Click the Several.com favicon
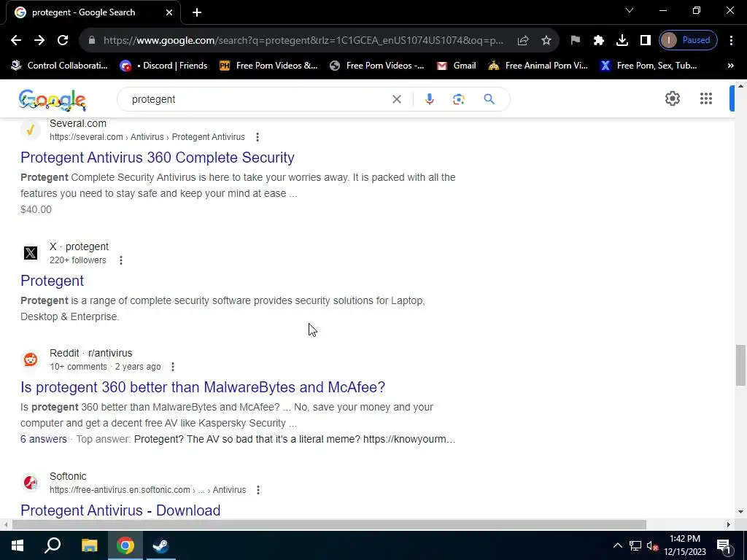 31,130
